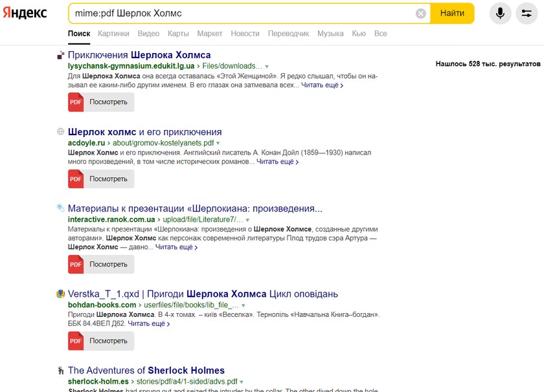Open search settings sliders icon
Image resolution: width=544 pixels, height=392 pixels.
click(527, 14)
